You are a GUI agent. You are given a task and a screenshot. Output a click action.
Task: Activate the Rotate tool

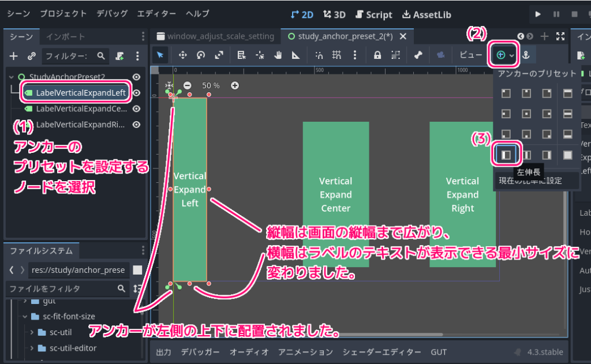pos(200,55)
